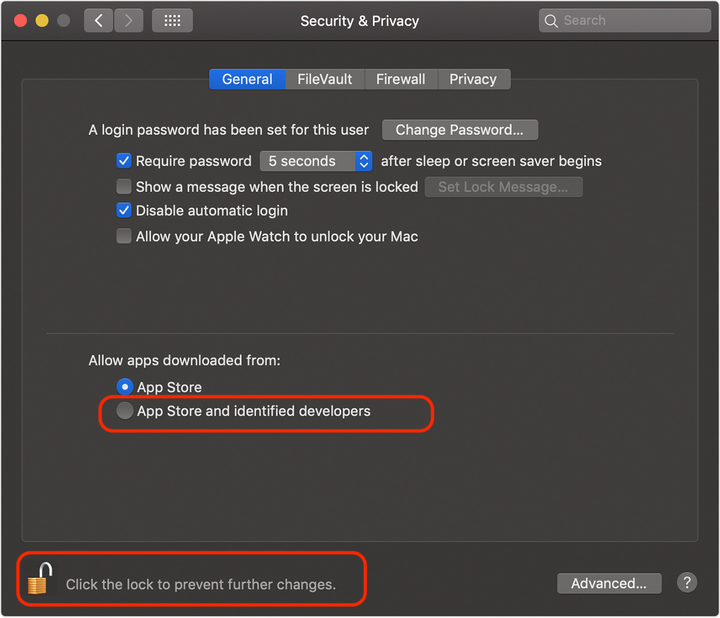The height and width of the screenshot is (618, 720).
Task: Go back with the left arrow
Action: point(98,21)
